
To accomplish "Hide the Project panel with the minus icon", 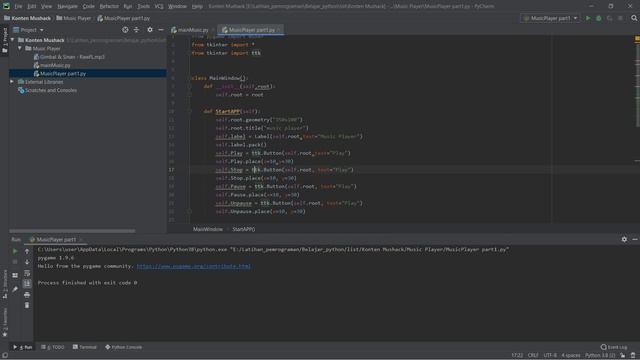I will click(x=161, y=30).
